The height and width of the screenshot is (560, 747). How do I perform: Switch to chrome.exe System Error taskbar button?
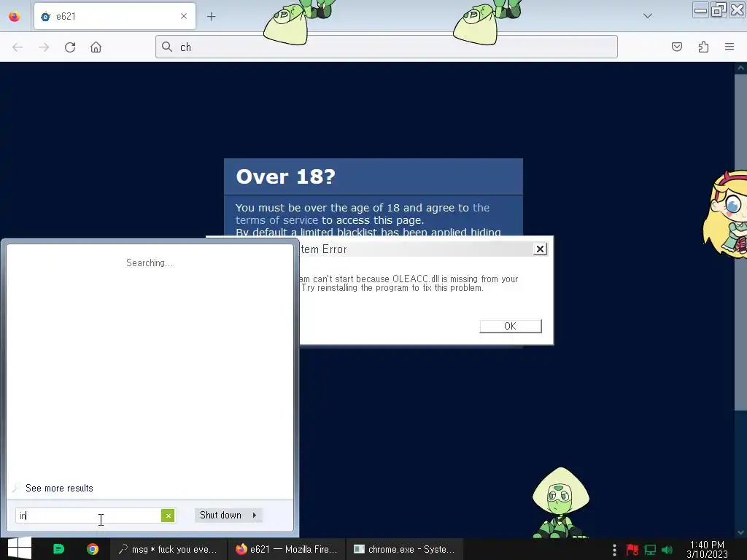404,549
